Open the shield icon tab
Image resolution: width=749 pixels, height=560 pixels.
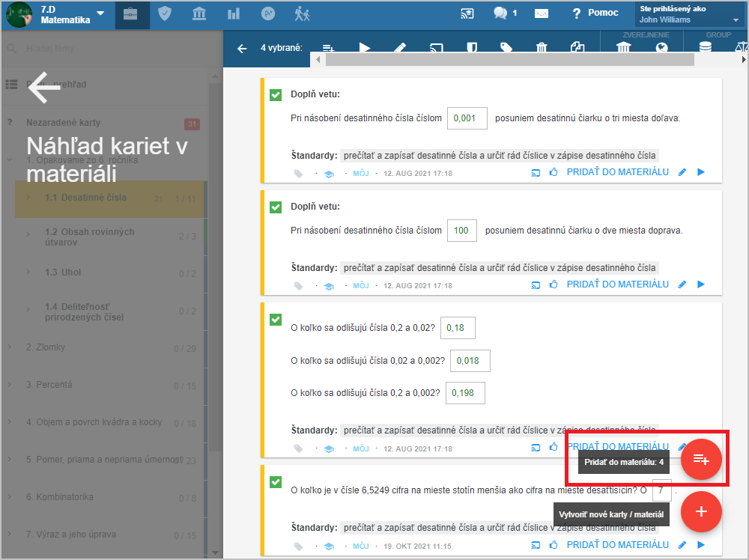point(165,14)
